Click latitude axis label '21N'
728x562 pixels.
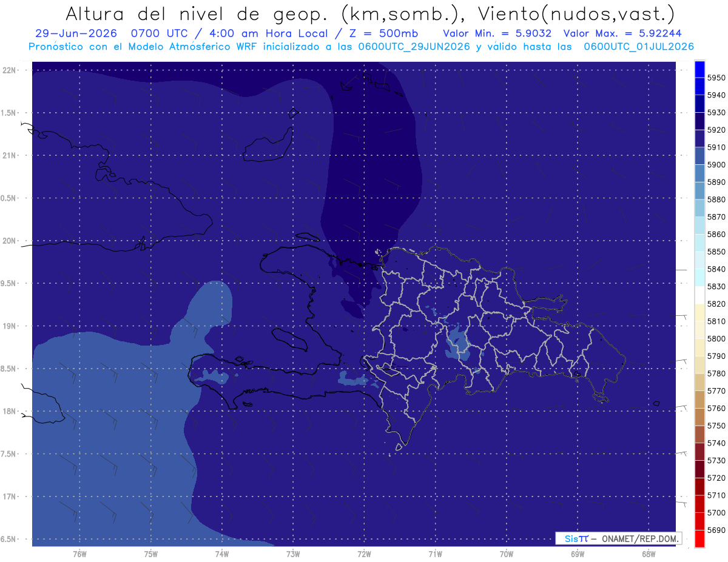tap(8, 155)
